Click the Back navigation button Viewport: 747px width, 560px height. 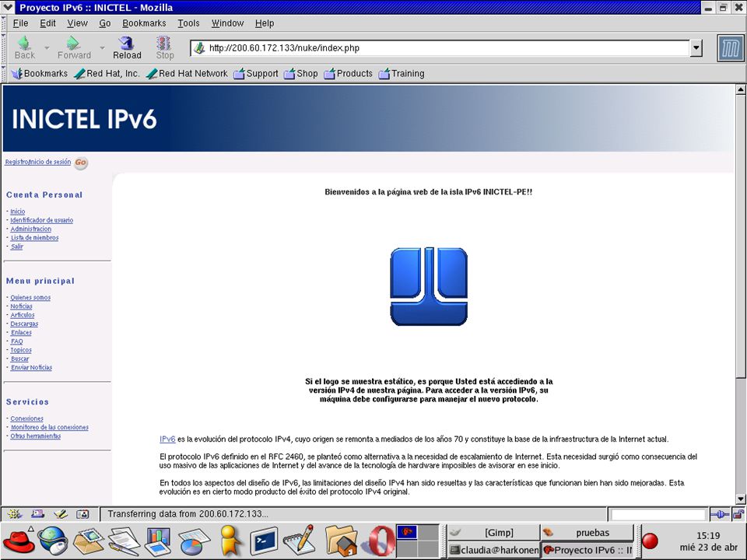pyautogui.click(x=25, y=47)
